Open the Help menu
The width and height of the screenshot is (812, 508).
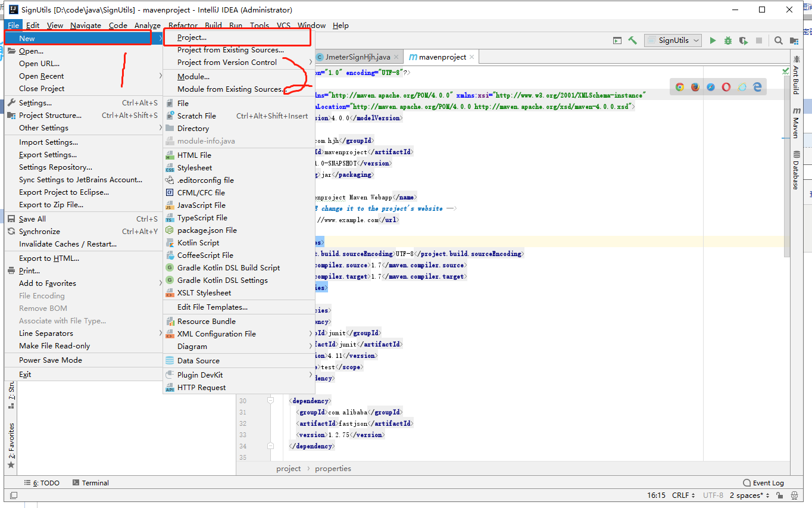tap(341, 26)
